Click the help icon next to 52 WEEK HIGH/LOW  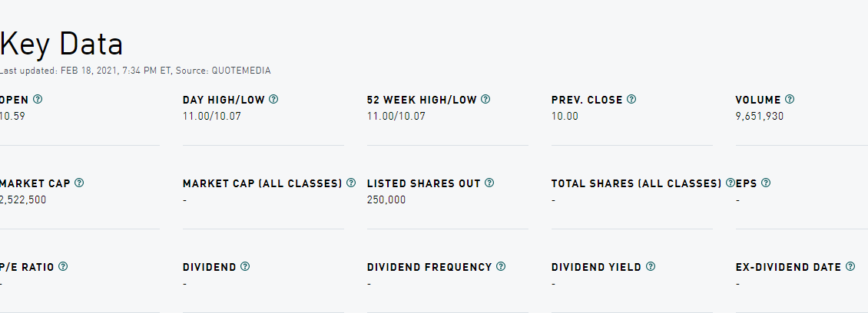coord(485,100)
